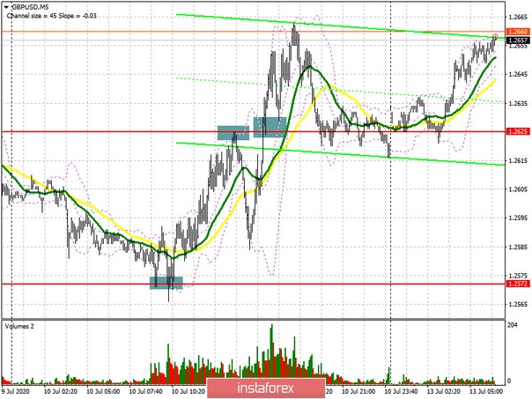
Task: Click the 'Volumes 2' indicator label
Action: [19, 326]
